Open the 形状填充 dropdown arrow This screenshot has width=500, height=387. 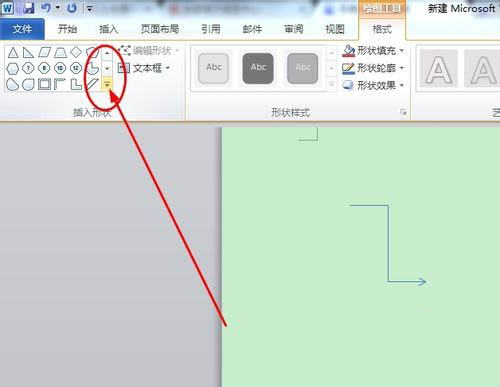tap(402, 51)
